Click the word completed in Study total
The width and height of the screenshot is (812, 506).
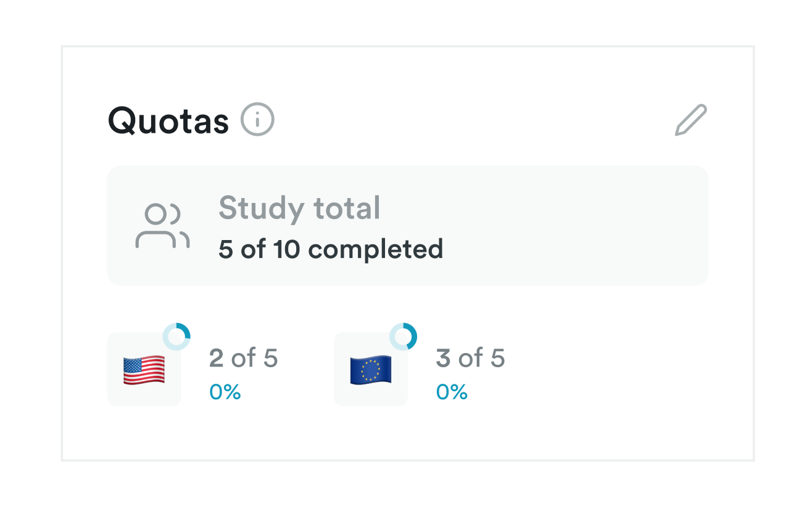click(x=376, y=249)
